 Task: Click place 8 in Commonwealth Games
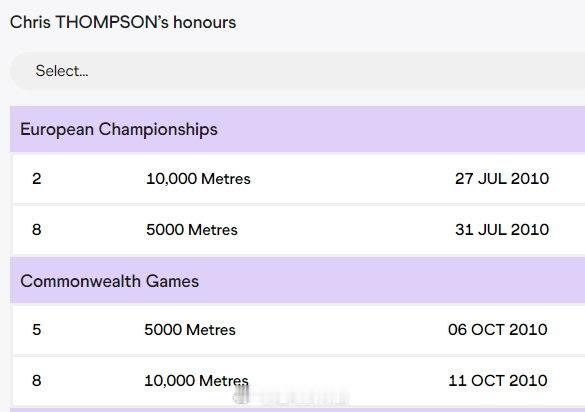tap(37, 381)
